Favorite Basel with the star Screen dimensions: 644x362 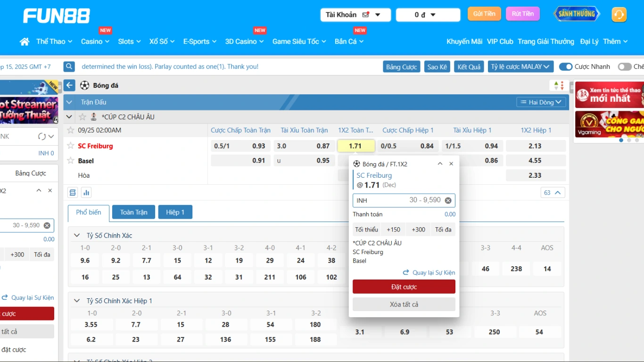tap(71, 160)
